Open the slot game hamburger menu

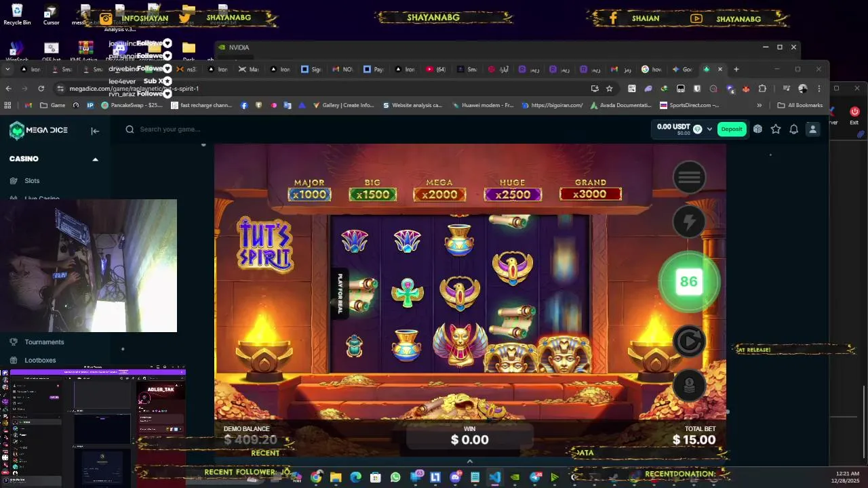point(689,177)
